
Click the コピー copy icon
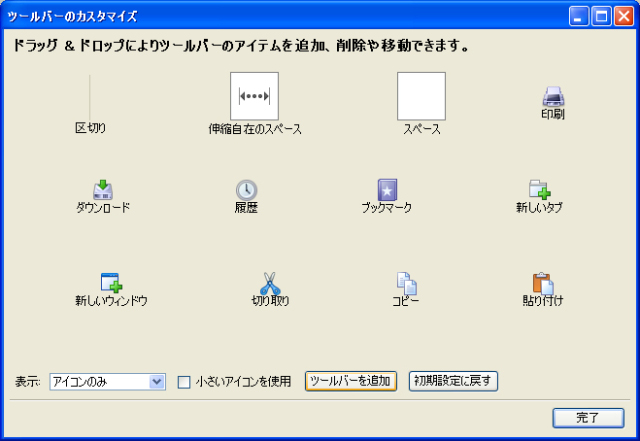tap(407, 283)
